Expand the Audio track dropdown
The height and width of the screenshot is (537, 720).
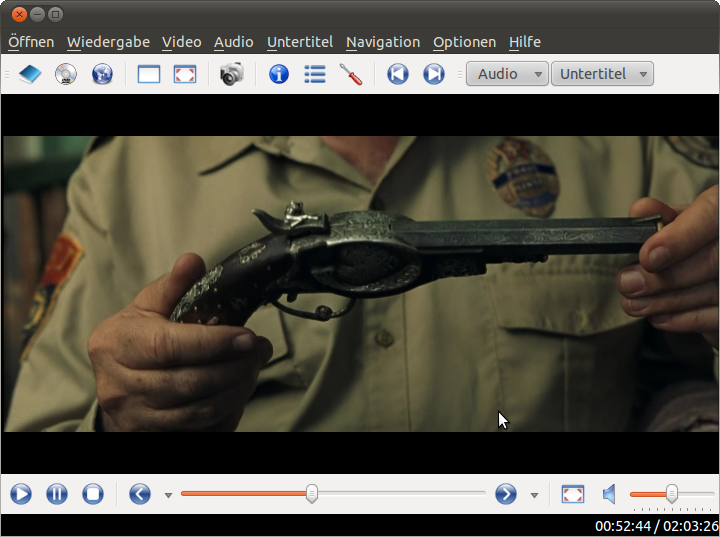(508, 74)
